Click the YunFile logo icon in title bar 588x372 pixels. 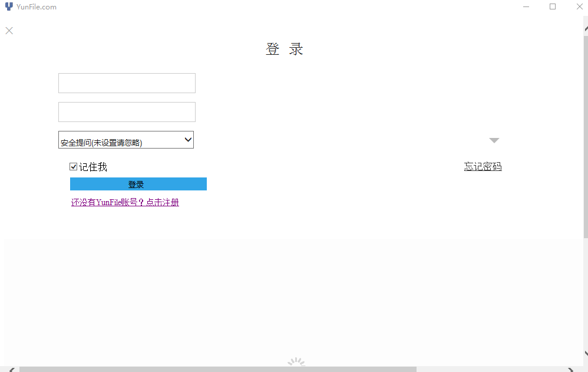tap(9, 6)
